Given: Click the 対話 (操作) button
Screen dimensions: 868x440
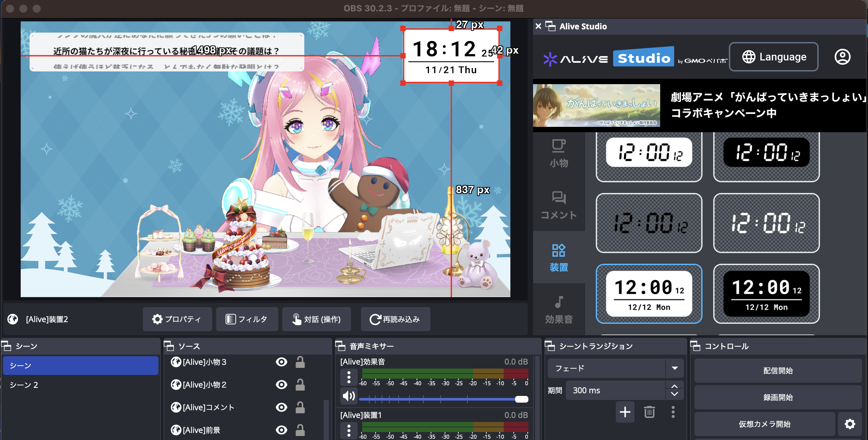Looking at the screenshot, I should 316,319.
